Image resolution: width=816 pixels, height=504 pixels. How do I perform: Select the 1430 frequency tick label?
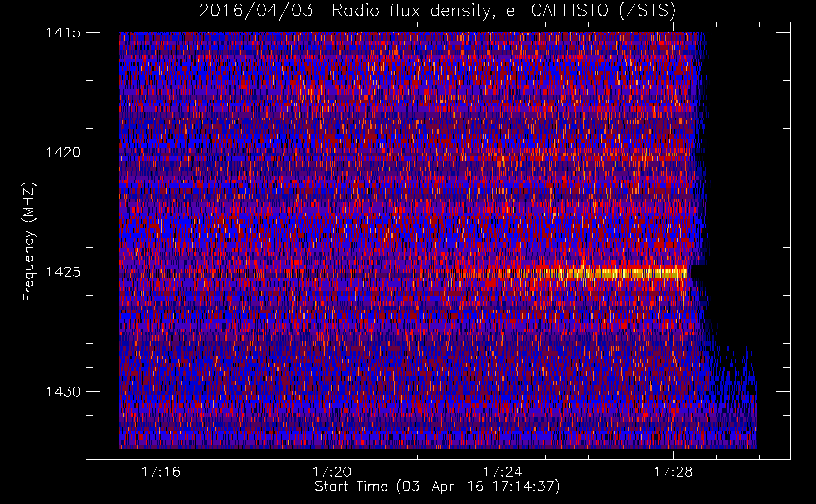(x=63, y=392)
